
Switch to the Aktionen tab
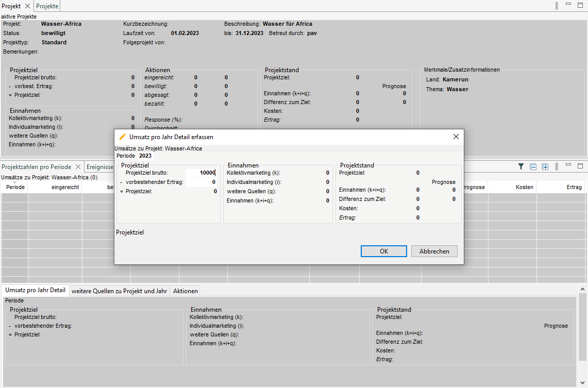click(x=185, y=291)
